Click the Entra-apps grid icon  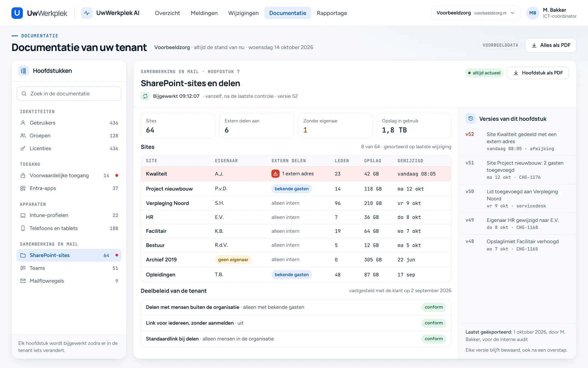23,188
